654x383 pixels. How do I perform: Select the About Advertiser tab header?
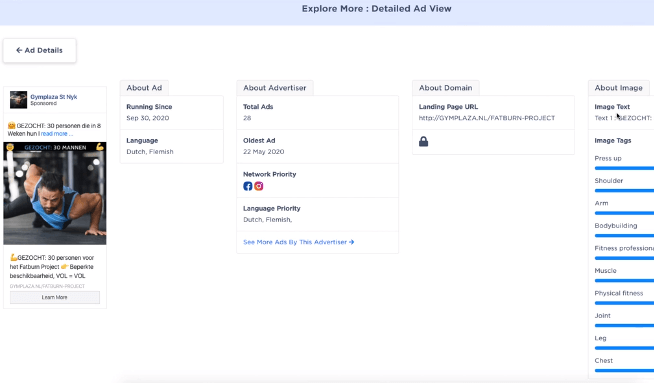tap(274, 88)
